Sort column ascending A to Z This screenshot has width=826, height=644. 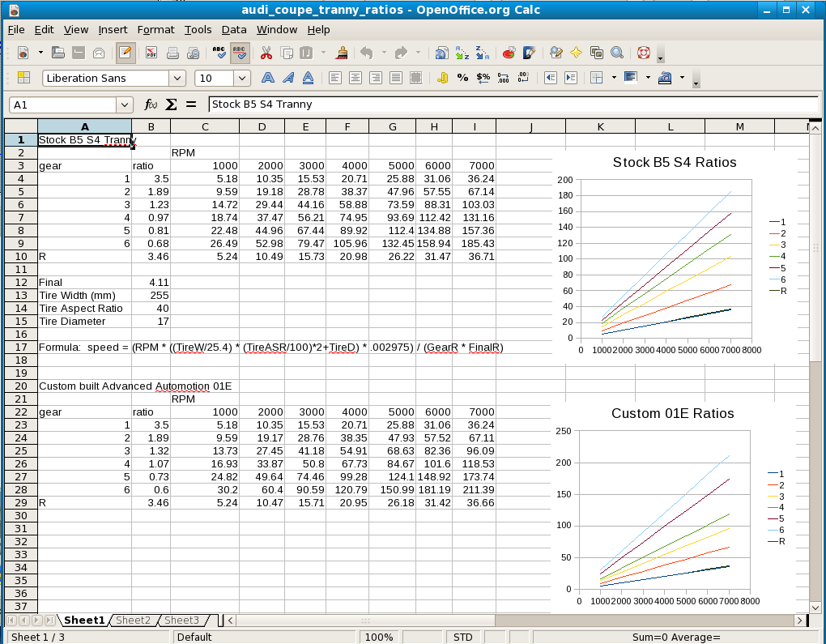tap(462, 53)
